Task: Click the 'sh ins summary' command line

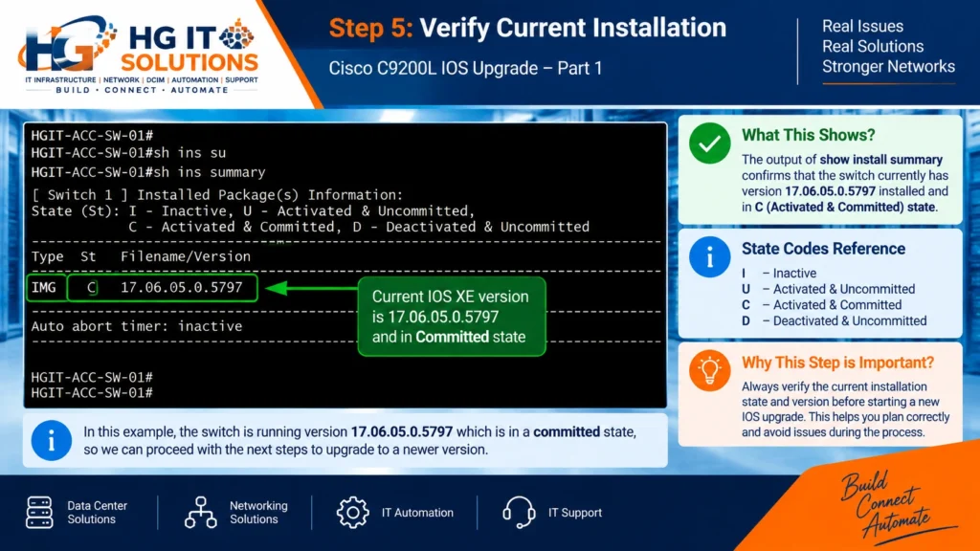Action: 148,172
